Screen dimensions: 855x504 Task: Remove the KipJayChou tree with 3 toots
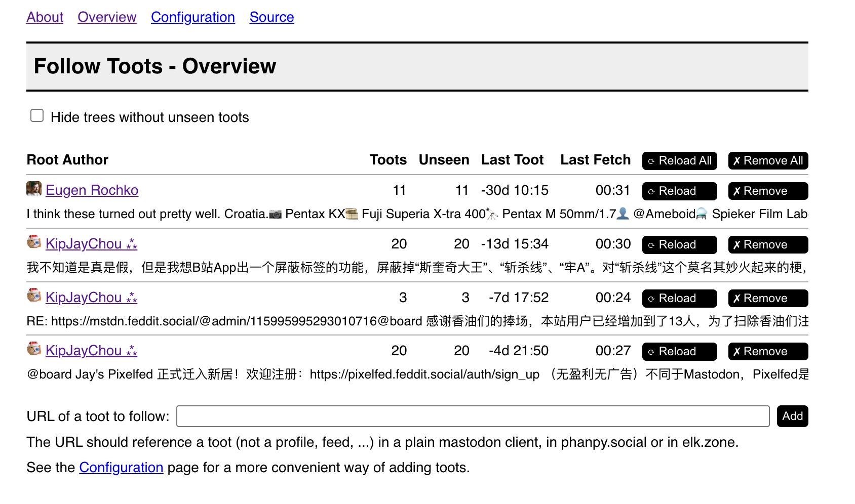coord(768,299)
